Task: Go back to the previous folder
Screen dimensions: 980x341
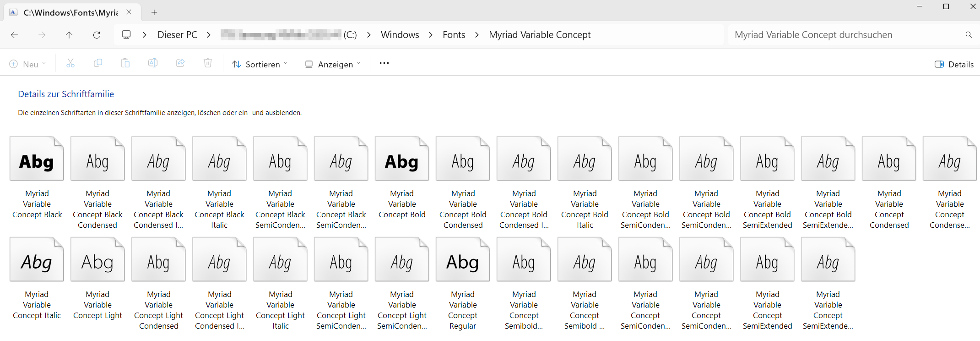Action: 15,35
